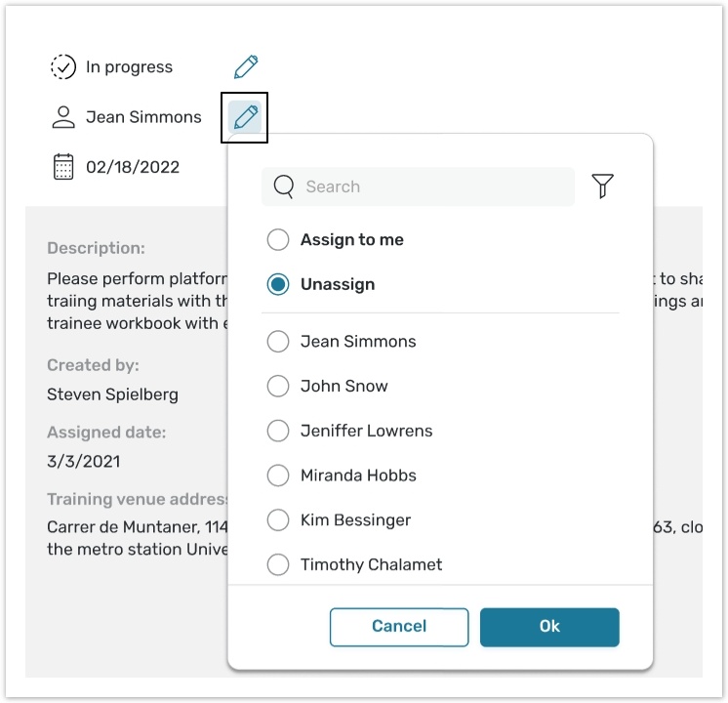
Task: Focus the Search input field
Action: coord(429,186)
